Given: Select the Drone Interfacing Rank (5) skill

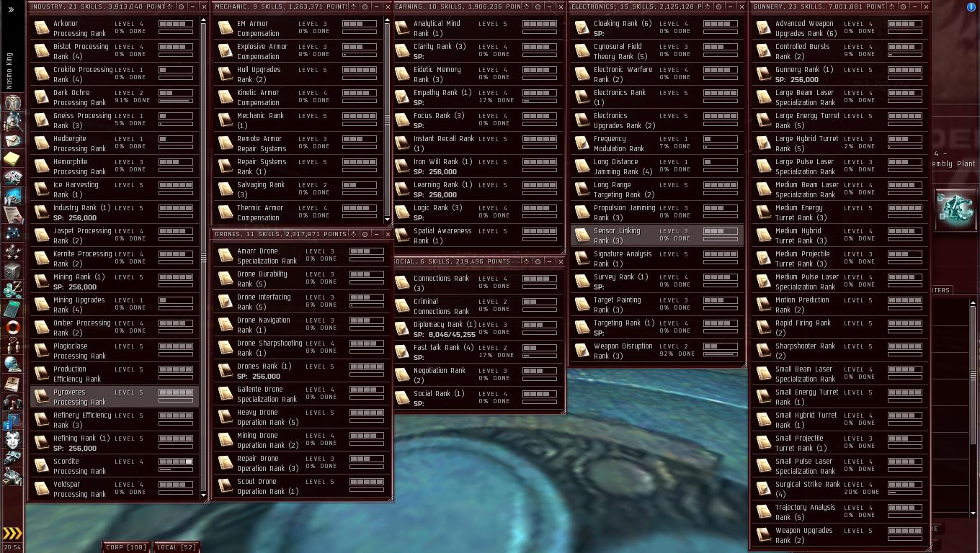Looking at the screenshot, I should tap(301, 302).
